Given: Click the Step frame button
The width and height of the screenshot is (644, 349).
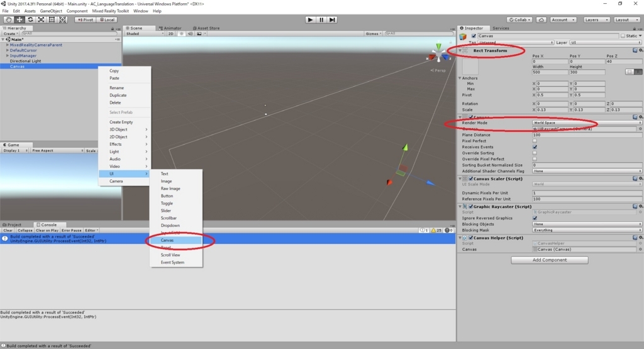Looking at the screenshot, I should point(332,19).
